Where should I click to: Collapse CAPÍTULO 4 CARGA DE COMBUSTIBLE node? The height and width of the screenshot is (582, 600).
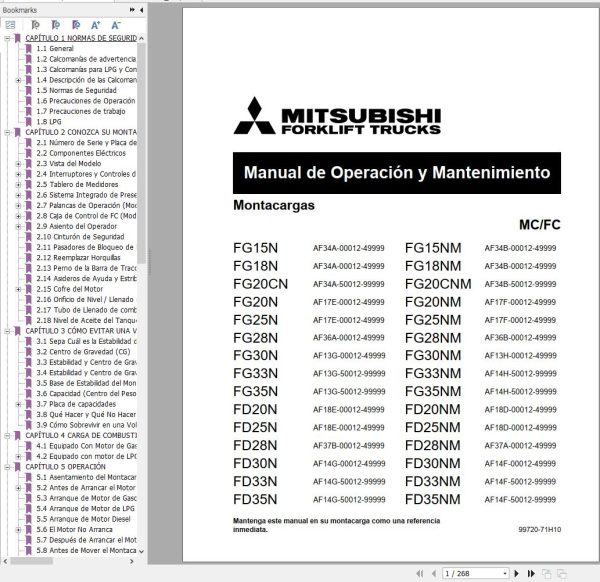7,435
